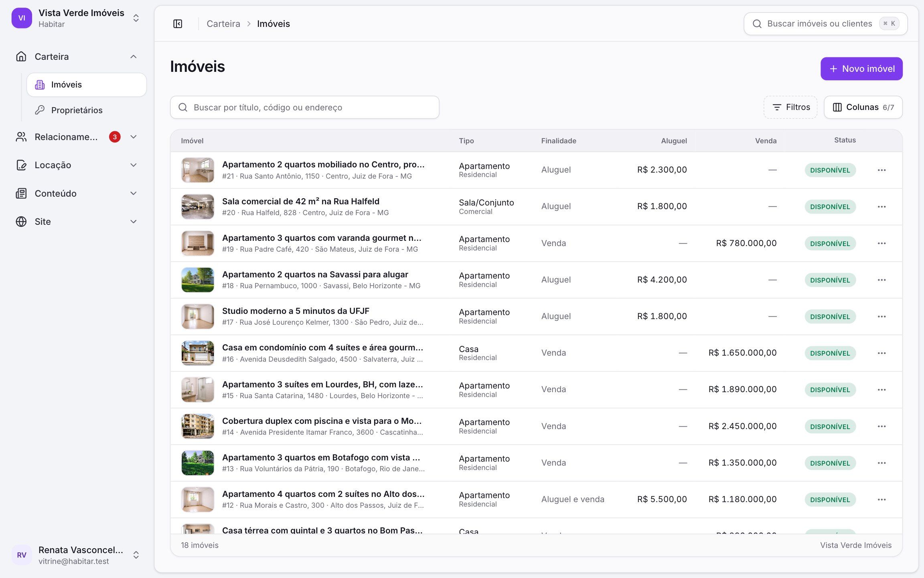
Task: Open the Filtros button
Action: [x=790, y=107]
